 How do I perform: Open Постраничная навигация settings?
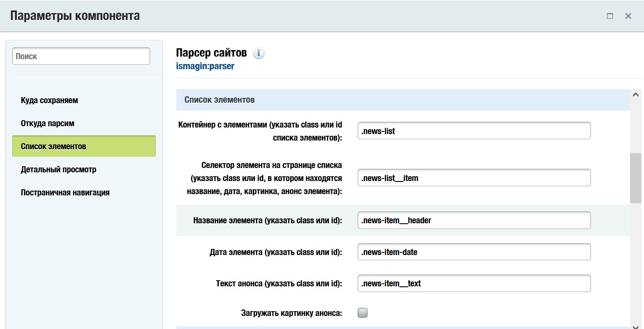[65, 192]
